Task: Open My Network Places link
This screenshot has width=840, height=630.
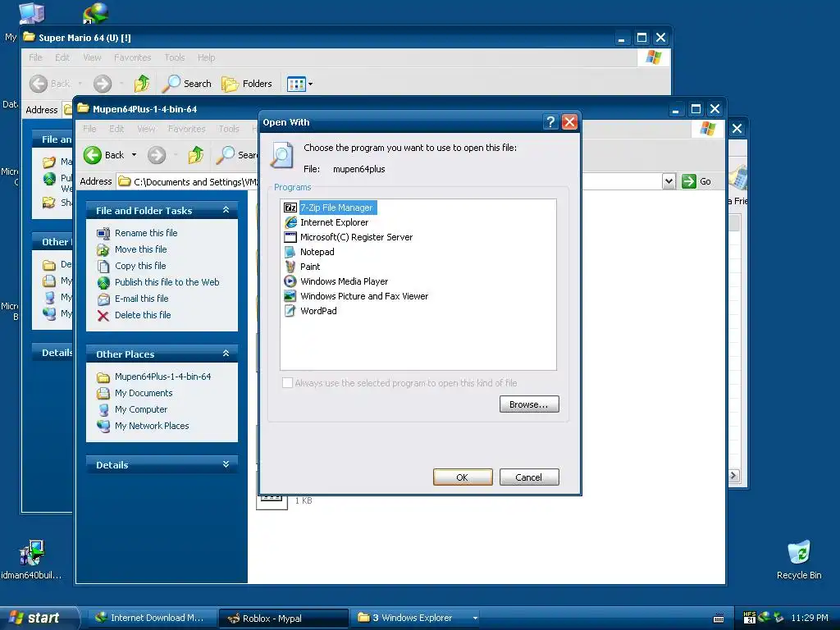Action: point(152,426)
